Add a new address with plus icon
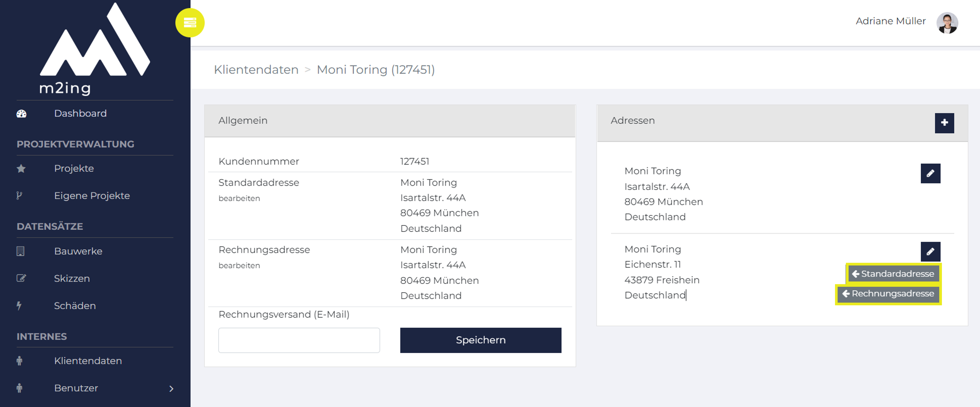 click(x=944, y=123)
